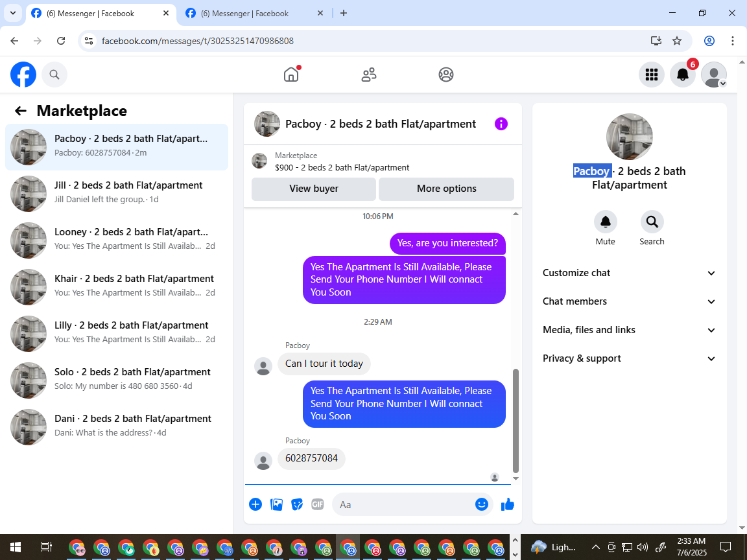Open the Groups icon in top navigation

(446, 75)
